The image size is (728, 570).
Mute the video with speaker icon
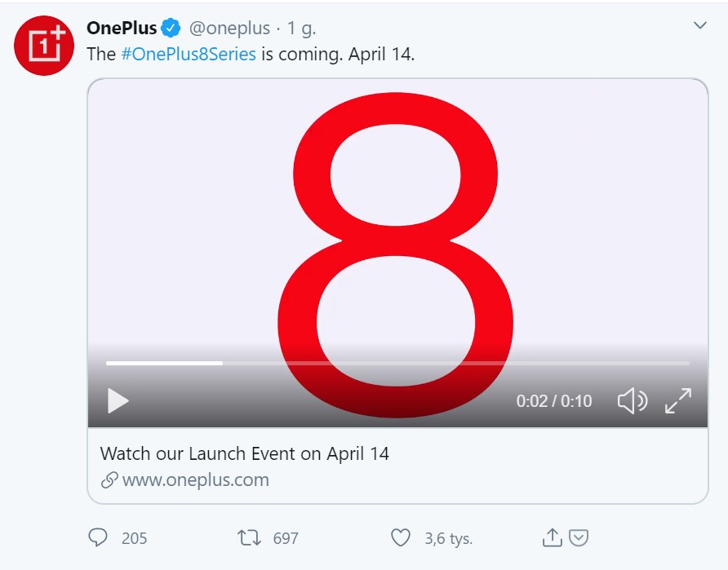click(x=633, y=400)
